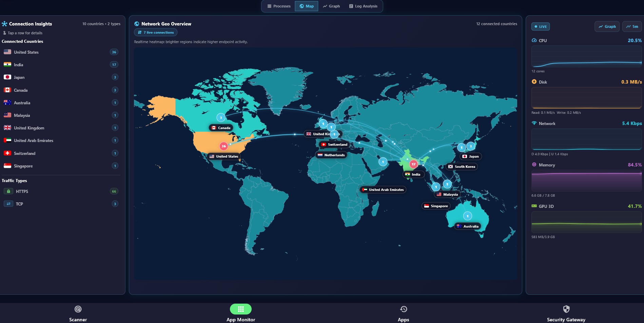The image size is (644, 323).
Task: Click the Australia map label
Action: (468, 226)
